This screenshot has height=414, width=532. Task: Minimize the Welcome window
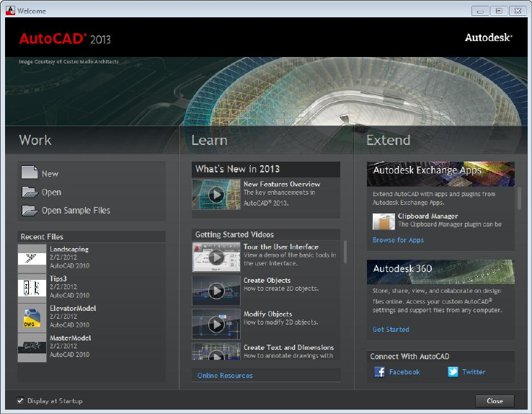pos(480,11)
